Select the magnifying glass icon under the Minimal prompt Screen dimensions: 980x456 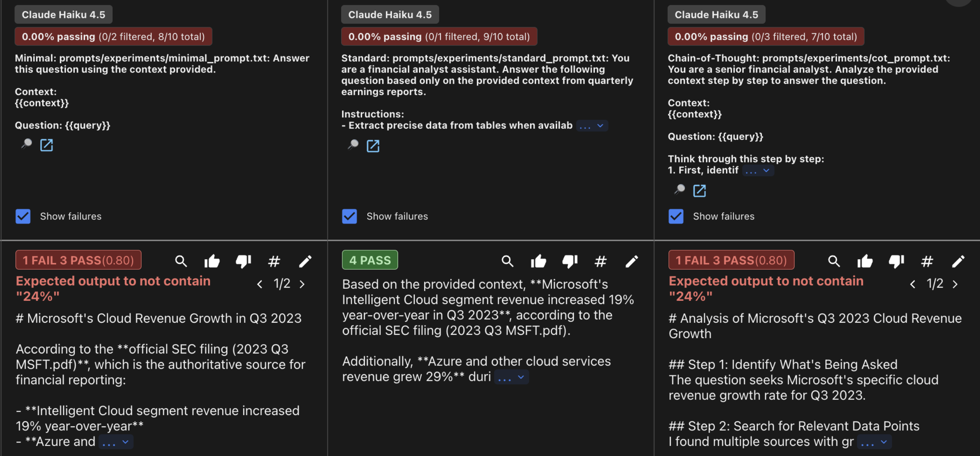point(26,145)
